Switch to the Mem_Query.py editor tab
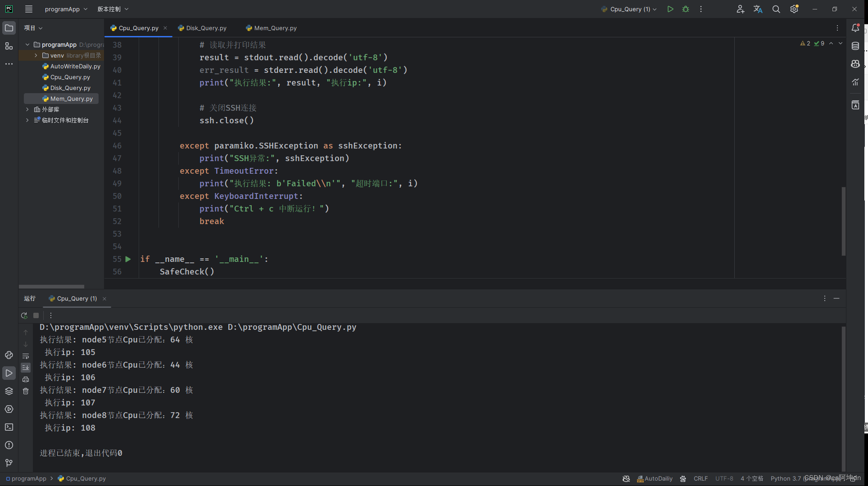Image resolution: width=868 pixels, height=486 pixels. [271, 28]
